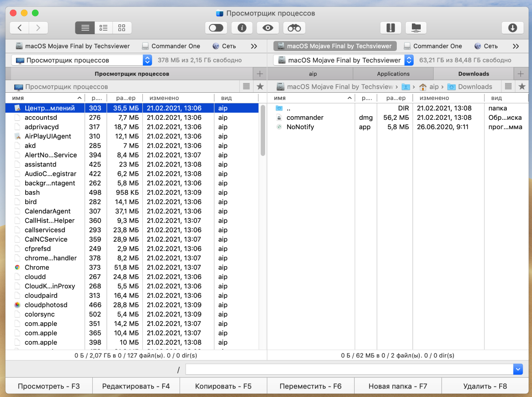Screen dimensions: 532x397
Task: Select the bash process
Action: pyautogui.click(x=132, y=193)
